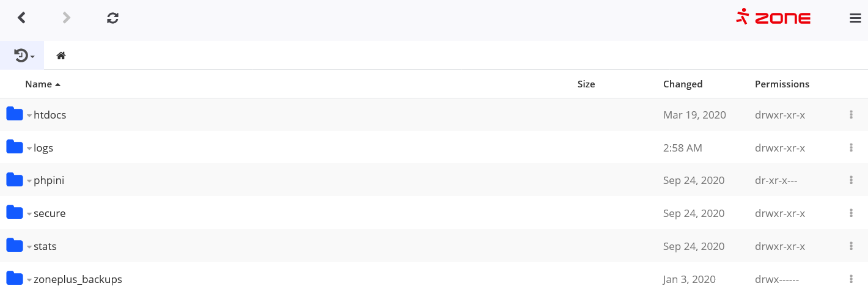
Task: Open the logs folder
Action: click(x=43, y=147)
